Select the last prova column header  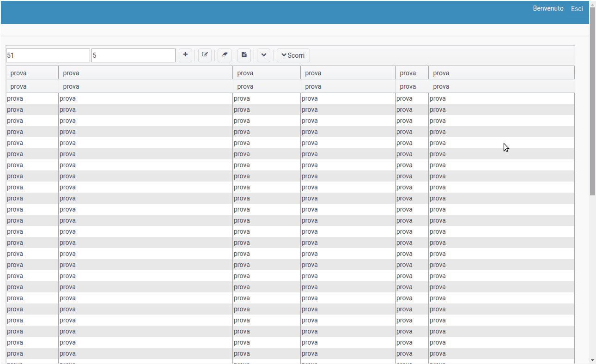441,73
